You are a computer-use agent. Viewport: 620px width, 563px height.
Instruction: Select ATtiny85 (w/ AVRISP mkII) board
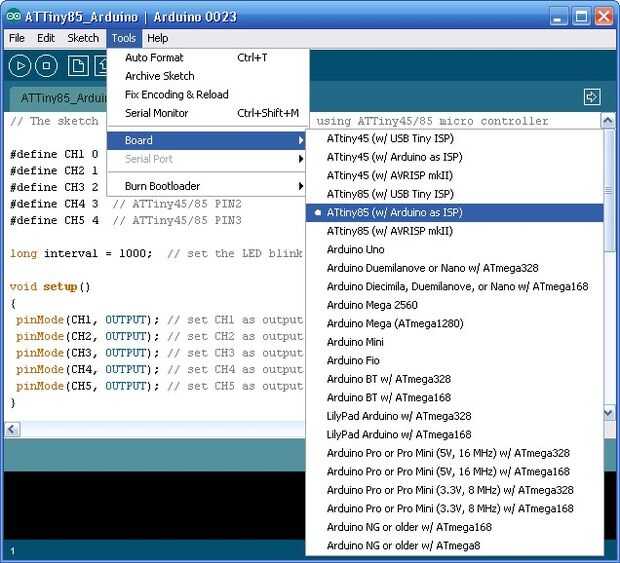pyautogui.click(x=455, y=231)
